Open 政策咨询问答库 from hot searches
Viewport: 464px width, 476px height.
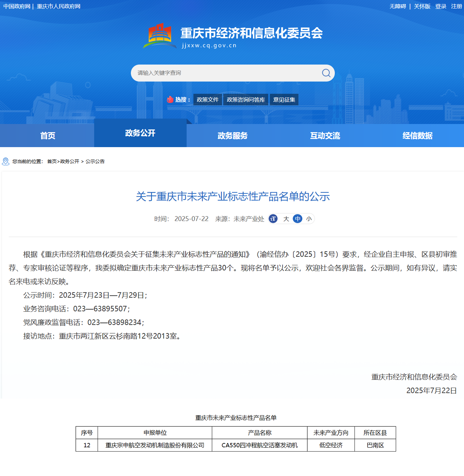coord(245,99)
